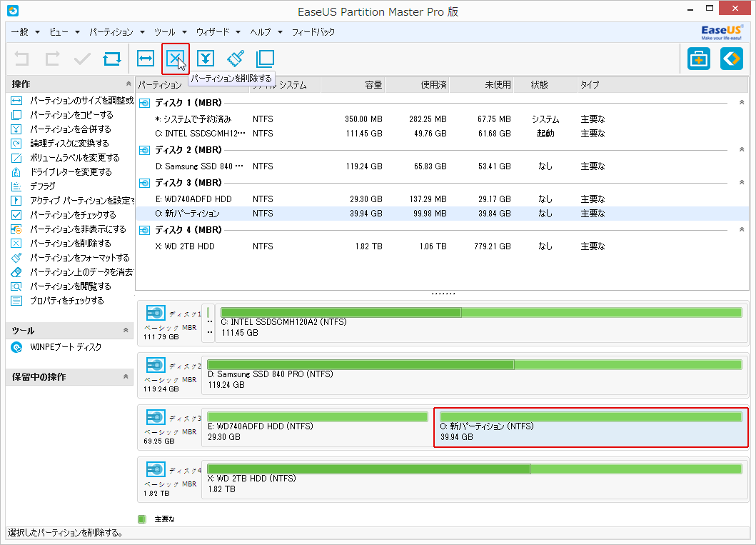Click the Delete partition toolbar icon
Screen dimensions: 756x545
click(175, 59)
